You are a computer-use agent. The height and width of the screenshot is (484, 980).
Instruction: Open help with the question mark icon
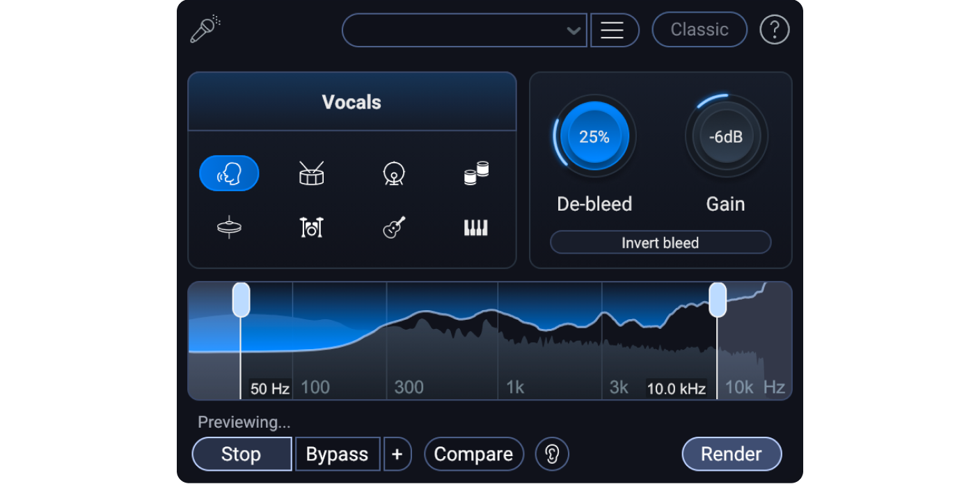(774, 30)
